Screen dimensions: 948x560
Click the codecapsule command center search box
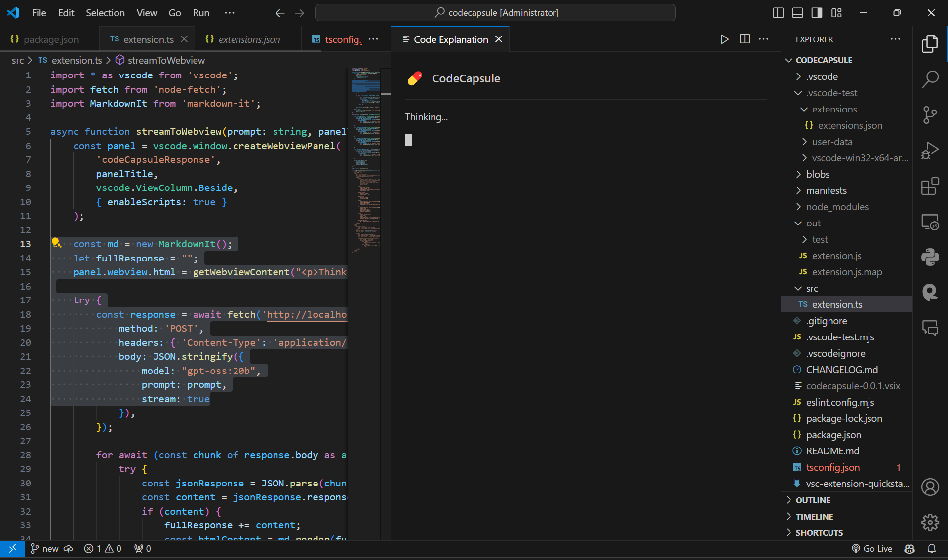pyautogui.click(x=495, y=13)
